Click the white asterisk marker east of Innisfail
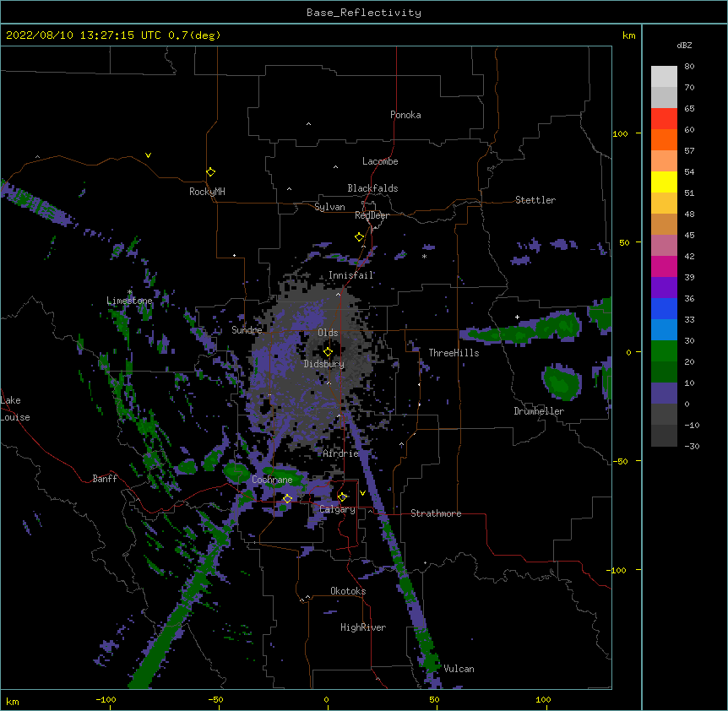Image resolution: width=728 pixels, height=711 pixels. pyautogui.click(x=424, y=257)
